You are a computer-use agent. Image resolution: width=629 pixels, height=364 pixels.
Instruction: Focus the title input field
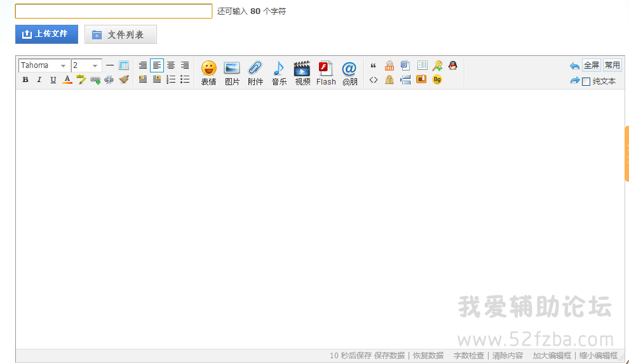[114, 11]
